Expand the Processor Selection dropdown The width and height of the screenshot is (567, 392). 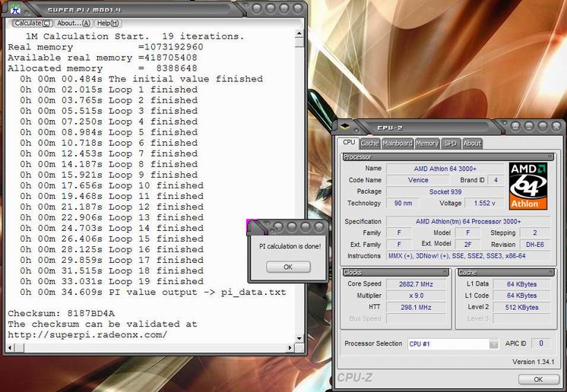pyautogui.click(x=493, y=344)
